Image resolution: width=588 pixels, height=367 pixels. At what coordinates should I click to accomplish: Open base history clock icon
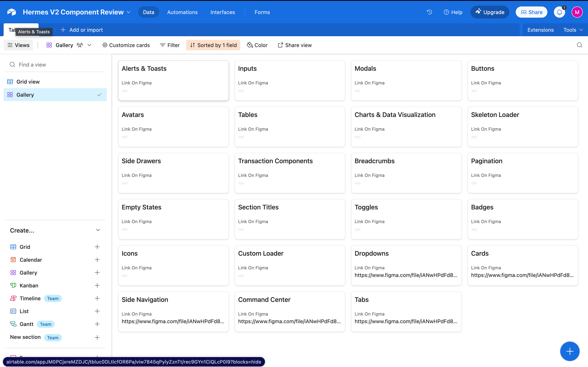(x=429, y=12)
